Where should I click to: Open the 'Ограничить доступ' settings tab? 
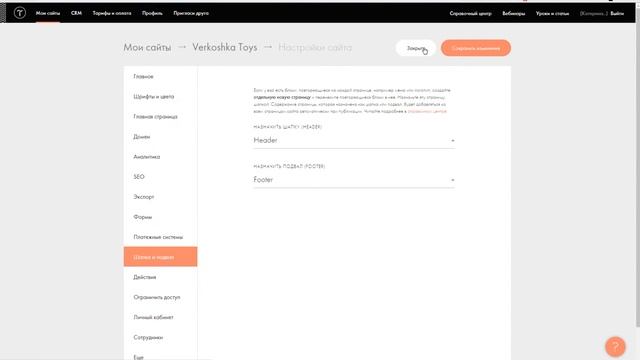(160, 297)
